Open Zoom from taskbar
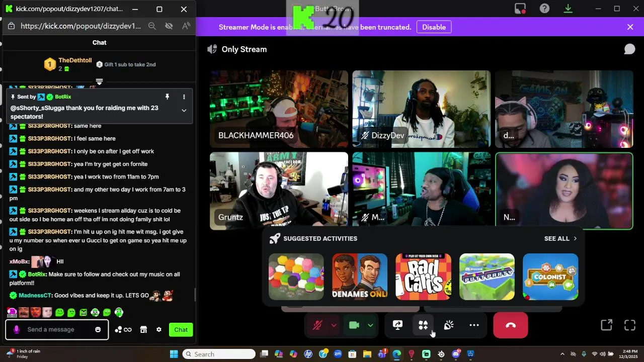The width and height of the screenshot is (644, 362). point(338,354)
